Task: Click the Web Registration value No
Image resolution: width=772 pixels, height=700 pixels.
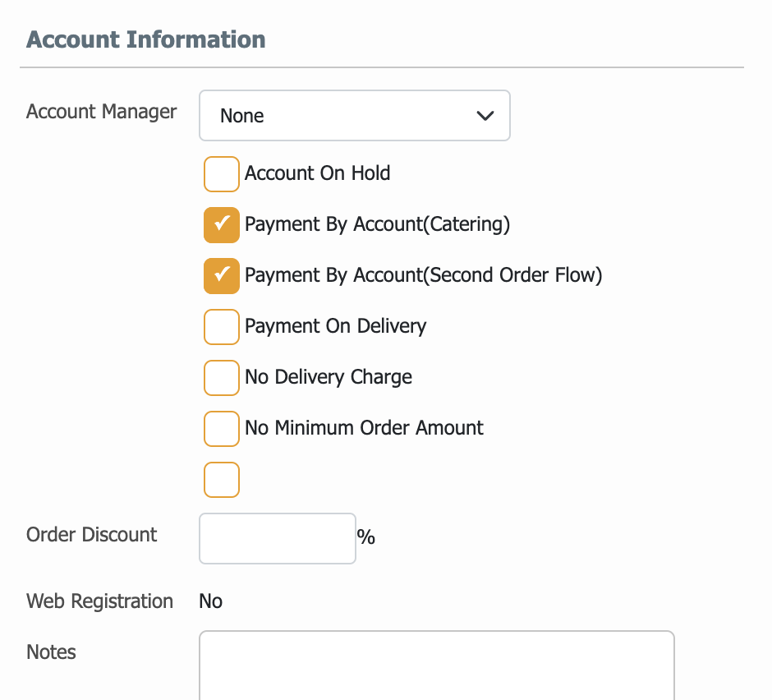Action: pos(211,601)
